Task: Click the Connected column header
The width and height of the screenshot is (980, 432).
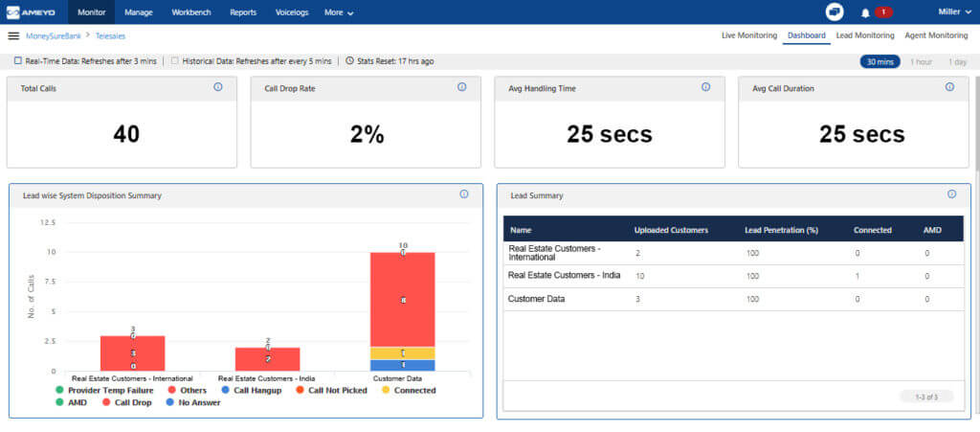Action: 873,230
